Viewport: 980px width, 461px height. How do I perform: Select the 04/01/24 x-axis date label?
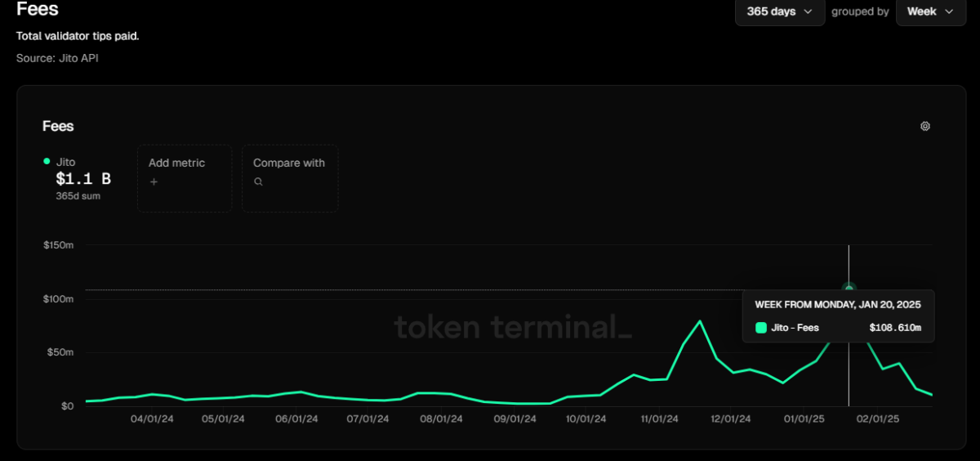tap(153, 418)
